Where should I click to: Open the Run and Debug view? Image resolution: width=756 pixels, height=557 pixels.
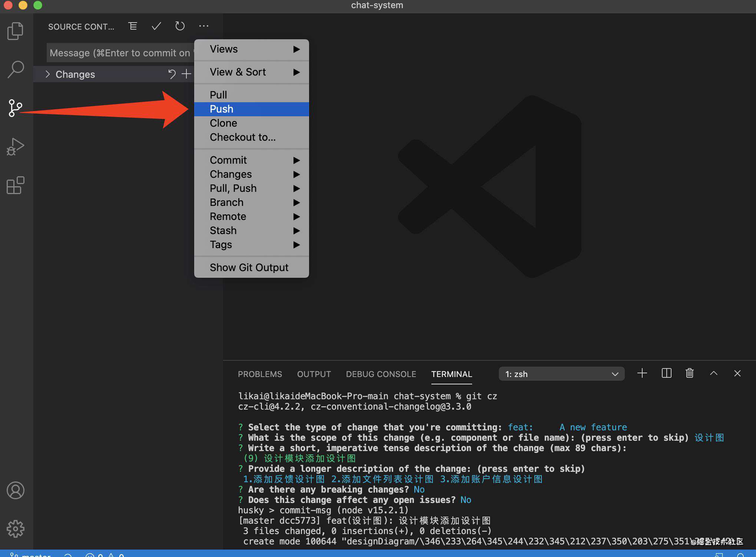[x=16, y=147]
